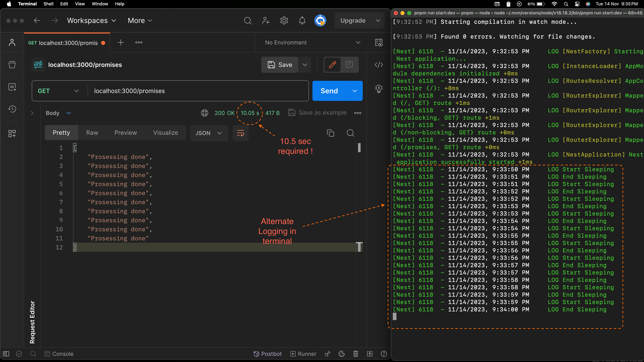The height and width of the screenshot is (362, 644).
Task: Open the History sidebar icon
Action: (12, 109)
